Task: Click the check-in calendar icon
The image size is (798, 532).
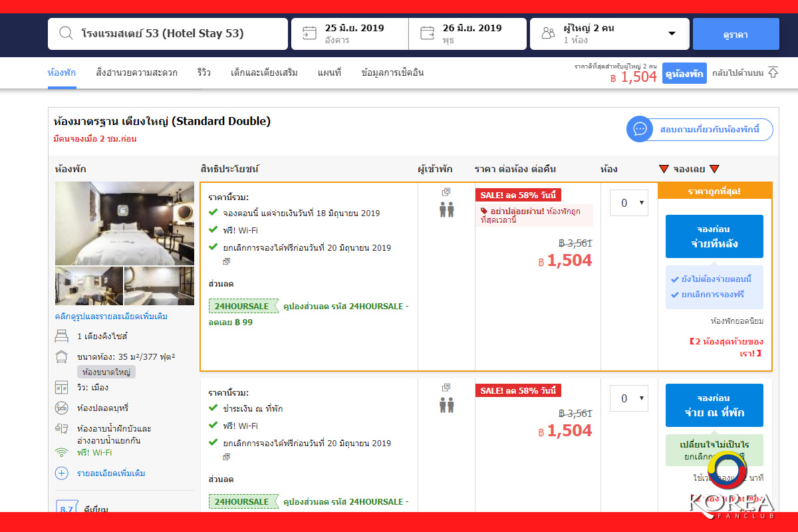Action: (309, 33)
